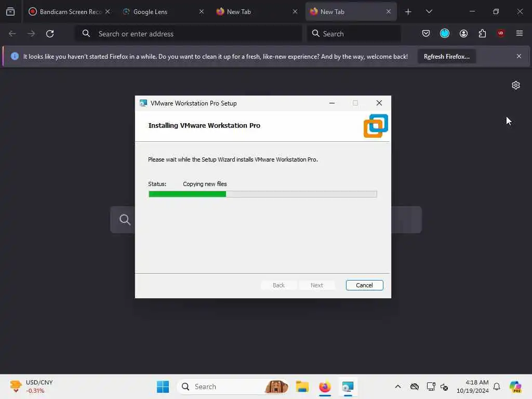Click the disabled Back button
The image size is (532, 399).
point(278,285)
